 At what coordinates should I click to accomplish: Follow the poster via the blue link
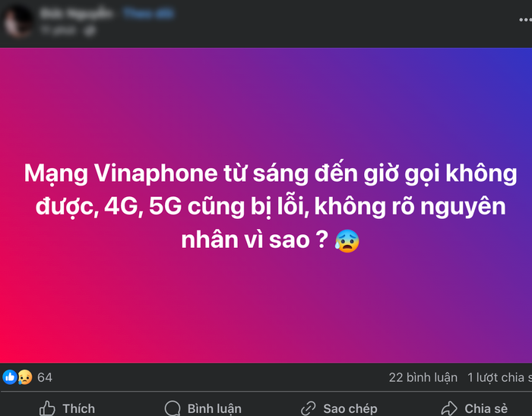coord(148,14)
